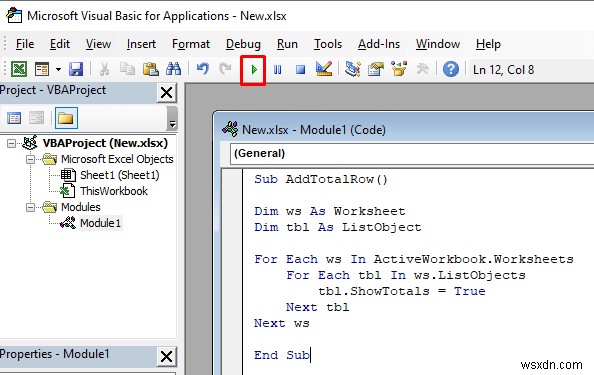
Task: Save the workbook with the floppy disk icon
Action: [x=76, y=69]
